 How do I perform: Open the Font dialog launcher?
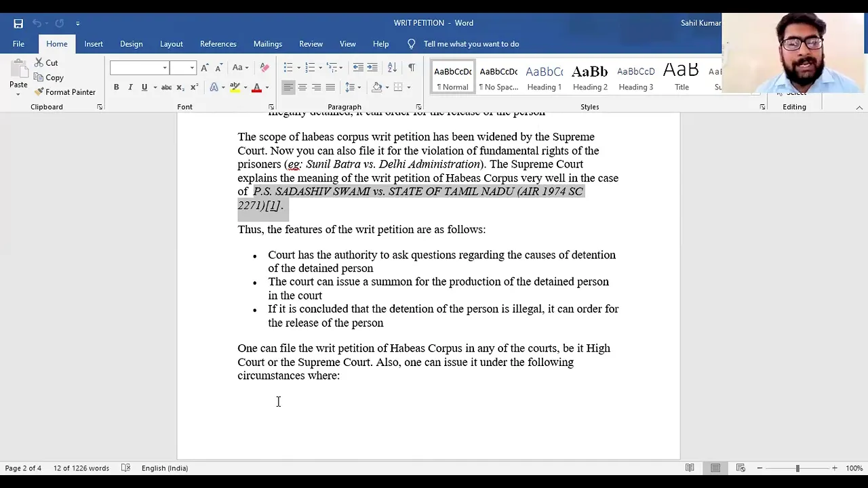pyautogui.click(x=271, y=107)
